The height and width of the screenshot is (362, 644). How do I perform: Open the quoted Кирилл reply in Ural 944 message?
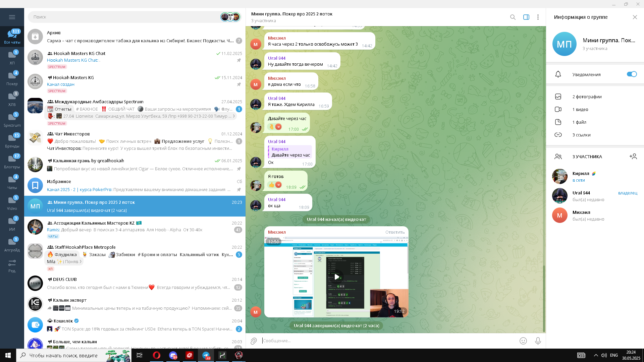click(x=290, y=152)
